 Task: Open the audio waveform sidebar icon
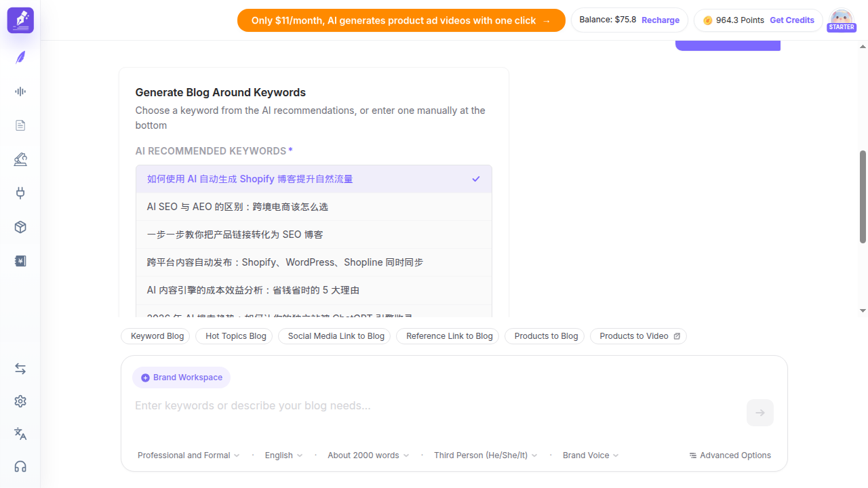[x=20, y=91]
